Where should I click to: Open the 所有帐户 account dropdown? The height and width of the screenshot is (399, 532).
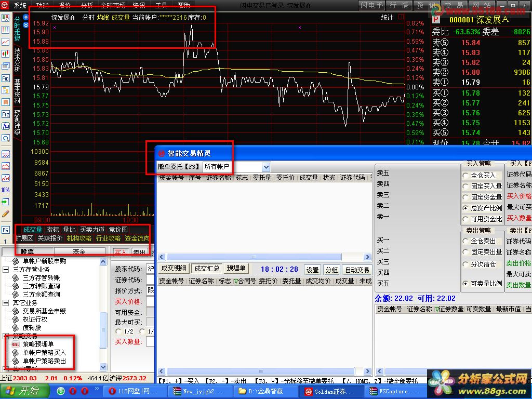(266, 167)
